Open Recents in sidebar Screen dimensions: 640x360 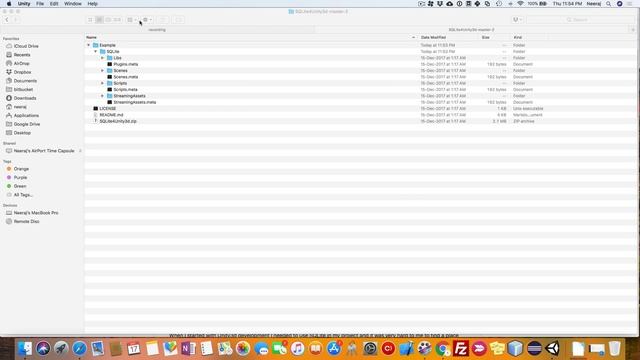click(22, 55)
